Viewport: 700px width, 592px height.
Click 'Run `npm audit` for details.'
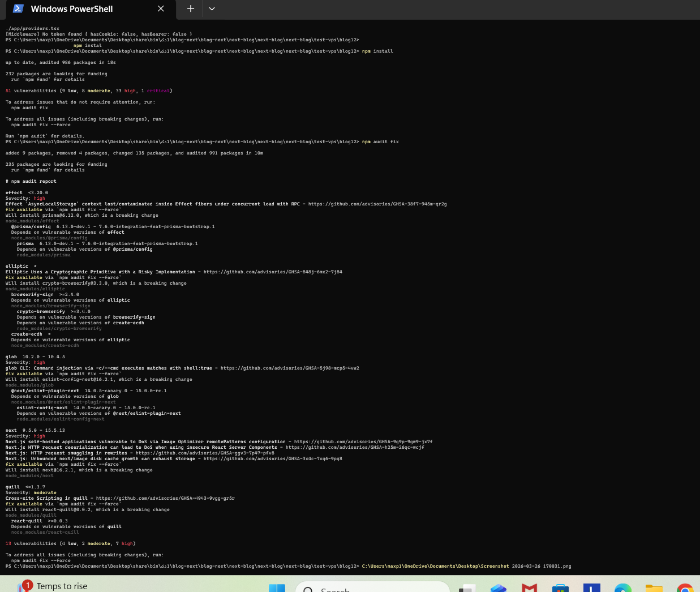45,136
